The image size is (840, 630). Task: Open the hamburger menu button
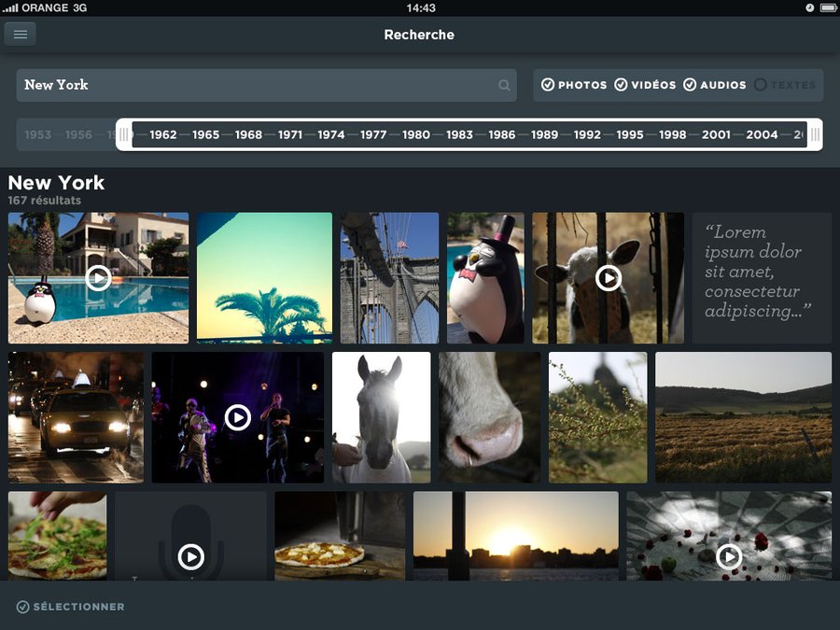click(20, 35)
